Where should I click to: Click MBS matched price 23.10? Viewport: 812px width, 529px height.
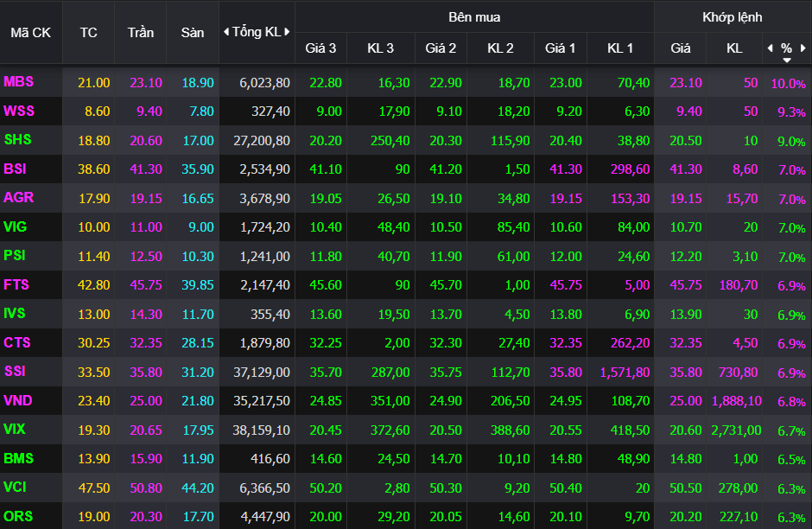686,83
